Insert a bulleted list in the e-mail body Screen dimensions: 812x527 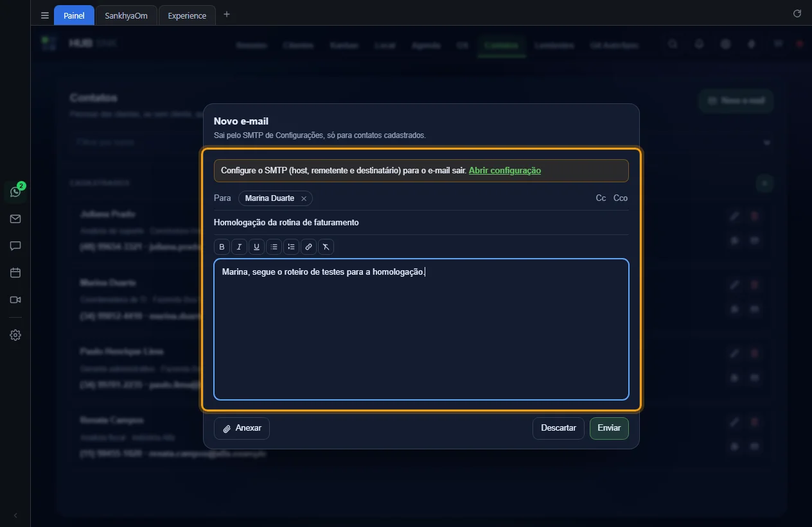pyautogui.click(x=274, y=246)
